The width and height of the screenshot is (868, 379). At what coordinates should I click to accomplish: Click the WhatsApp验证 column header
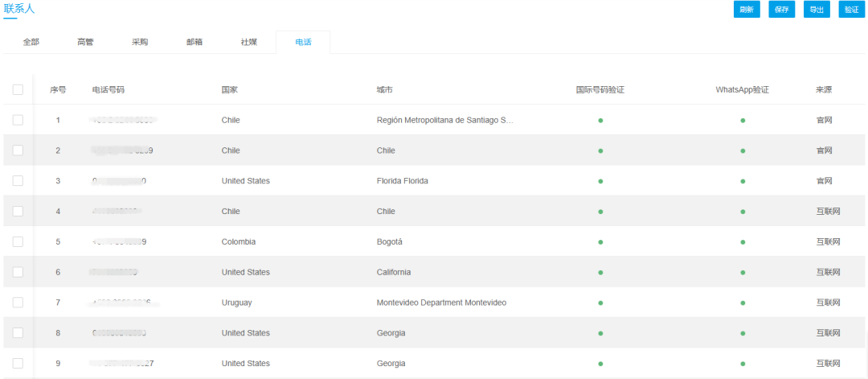[x=743, y=89]
